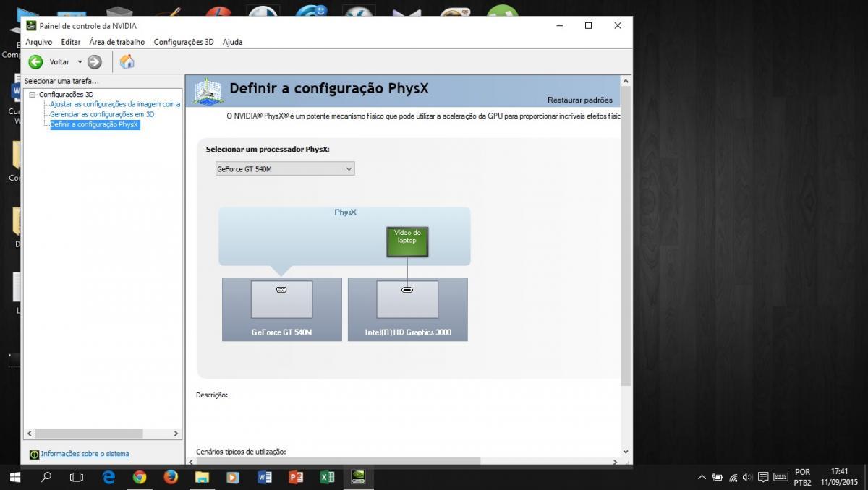Click main panel horizontal scrollbar thumb

[338, 461]
